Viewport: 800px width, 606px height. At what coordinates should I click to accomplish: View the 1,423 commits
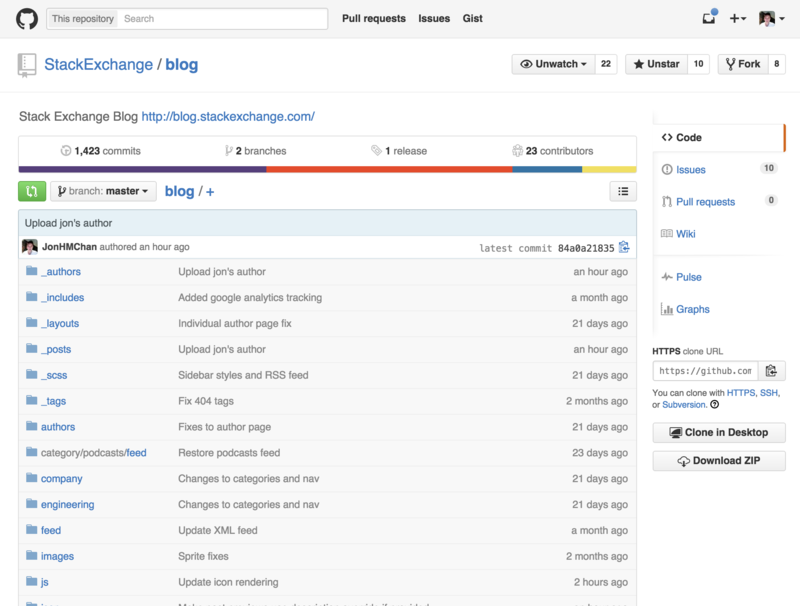pyautogui.click(x=101, y=151)
